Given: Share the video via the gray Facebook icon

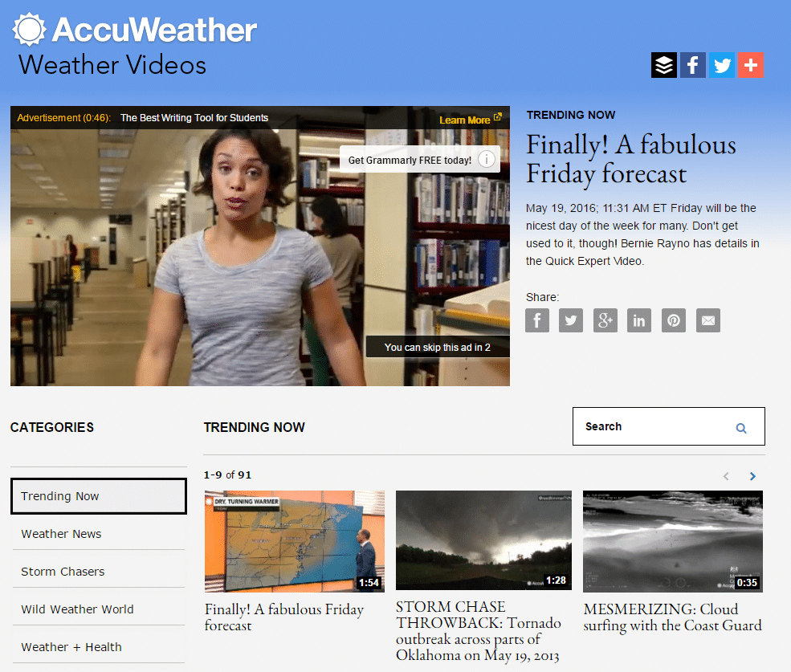Looking at the screenshot, I should [x=537, y=320].
